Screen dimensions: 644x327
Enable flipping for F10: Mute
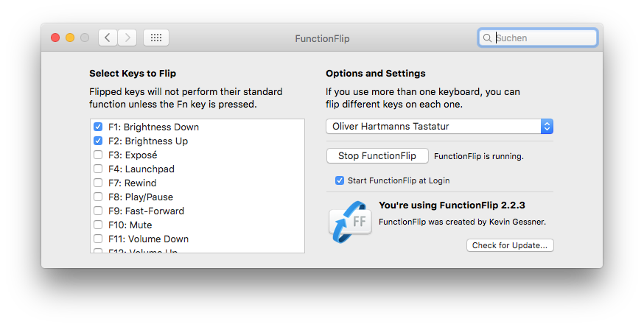98,225
